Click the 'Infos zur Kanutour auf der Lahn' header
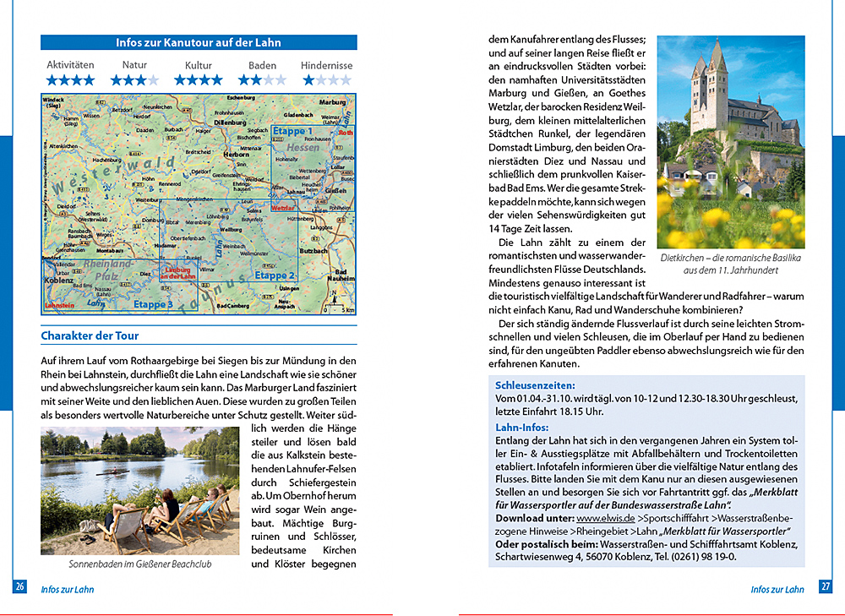The image size is (845, 616). (x=199, y=42)
